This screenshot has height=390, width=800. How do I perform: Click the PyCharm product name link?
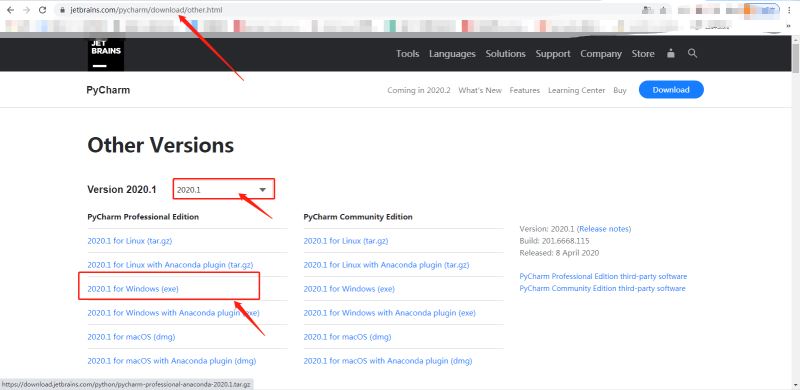tap(108, 90)
